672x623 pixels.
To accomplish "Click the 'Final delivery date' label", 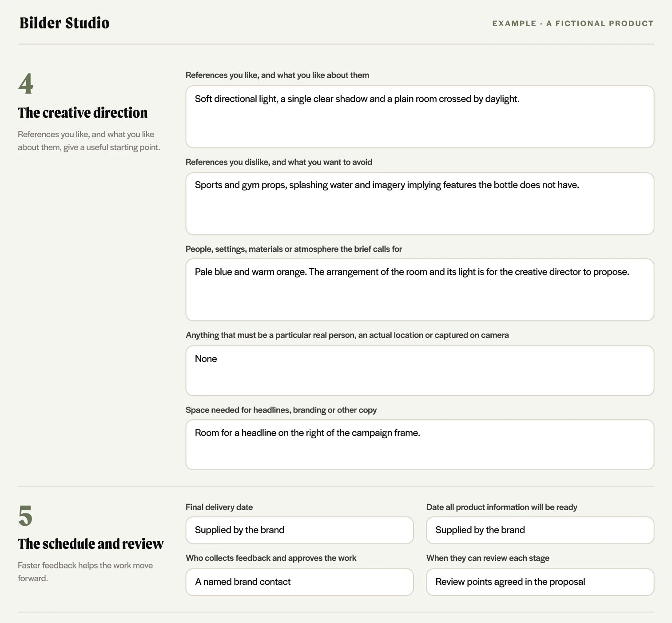I will (219, 507).
